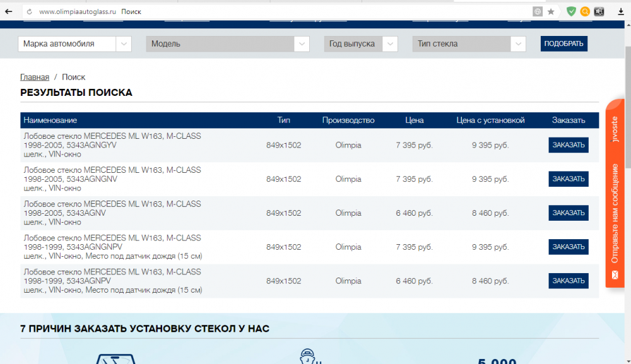This screenshot has height=364, width=631.
Task: Open the green shield adblock extension
Action: point(571,11)
